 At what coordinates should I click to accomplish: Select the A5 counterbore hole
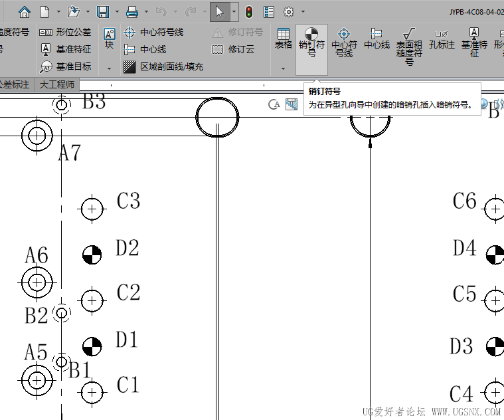tap(37, 381)
